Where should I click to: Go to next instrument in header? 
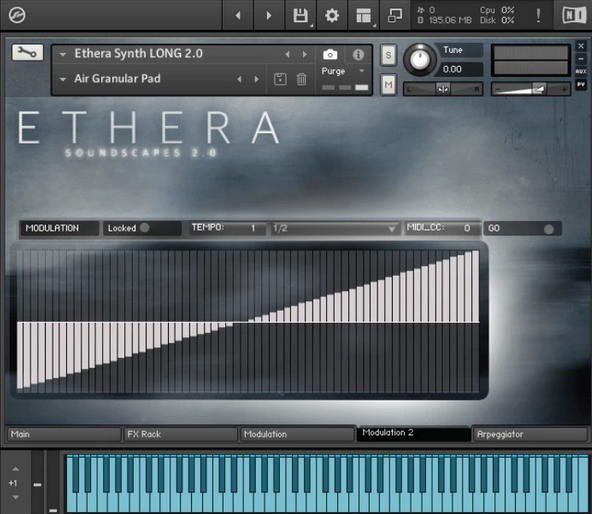point(269,15)
